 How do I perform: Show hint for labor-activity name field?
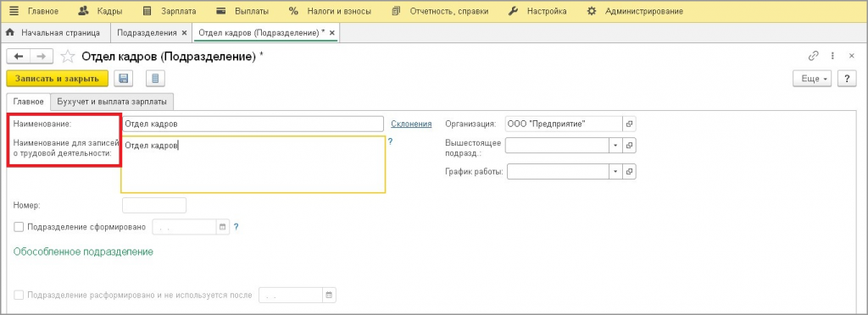pos(390,141)
